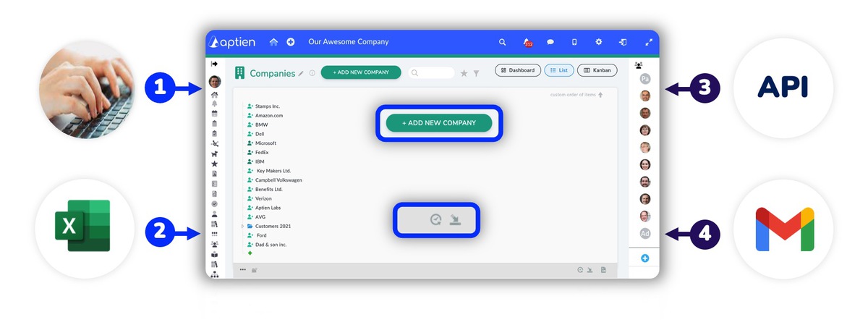
Task: Click the document icon in bottom bar
Action: pyautogui.click(x=603, y=270)
